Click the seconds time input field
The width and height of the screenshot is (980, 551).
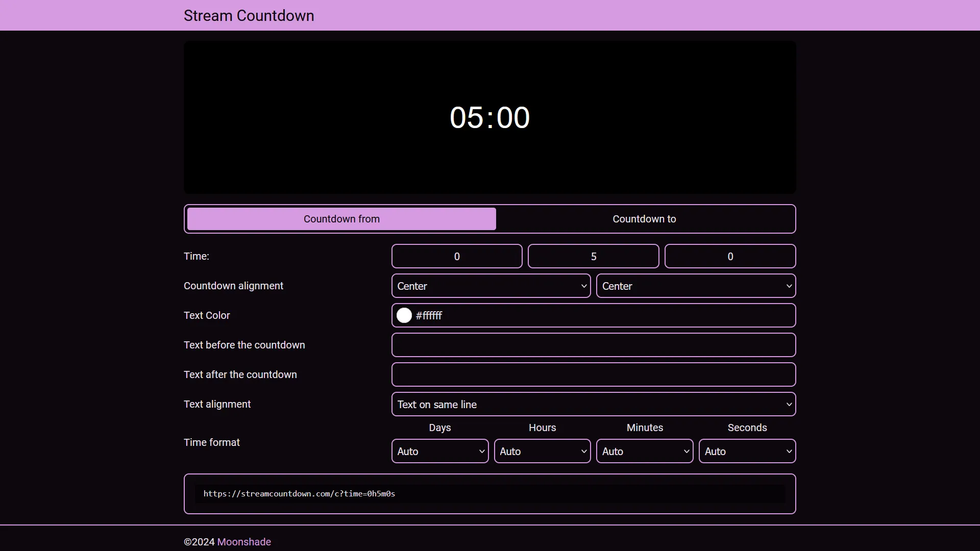point(730,256)
